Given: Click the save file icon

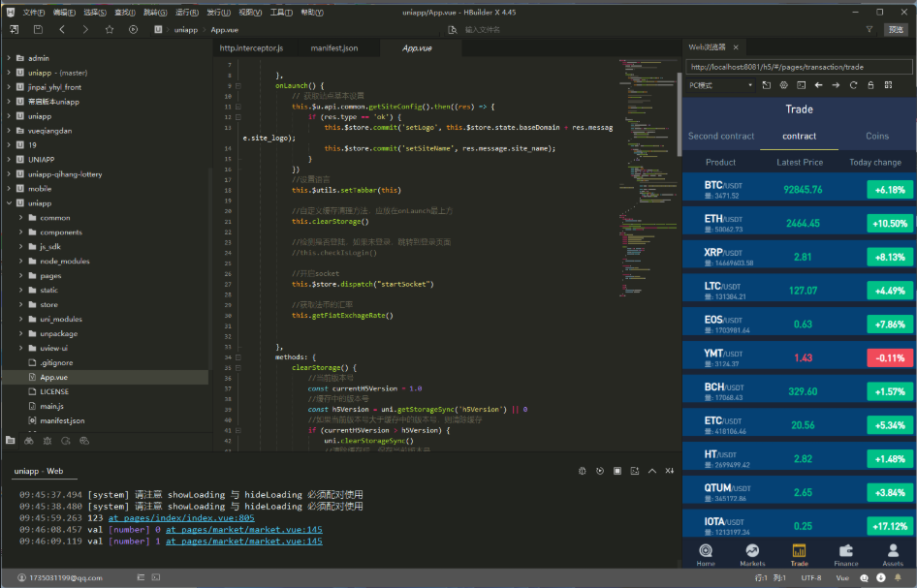Looking at the screenshot, I should [38, 29].
